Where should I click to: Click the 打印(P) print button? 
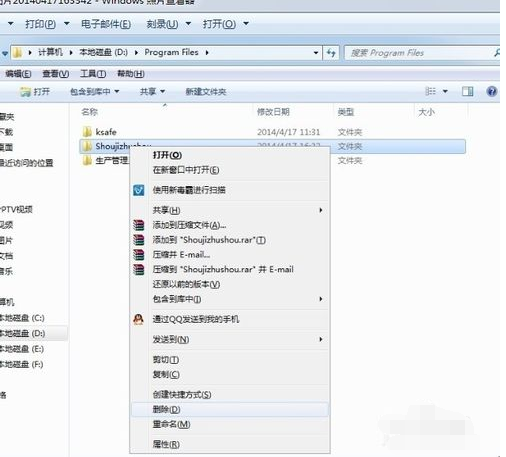coord(40,24)
